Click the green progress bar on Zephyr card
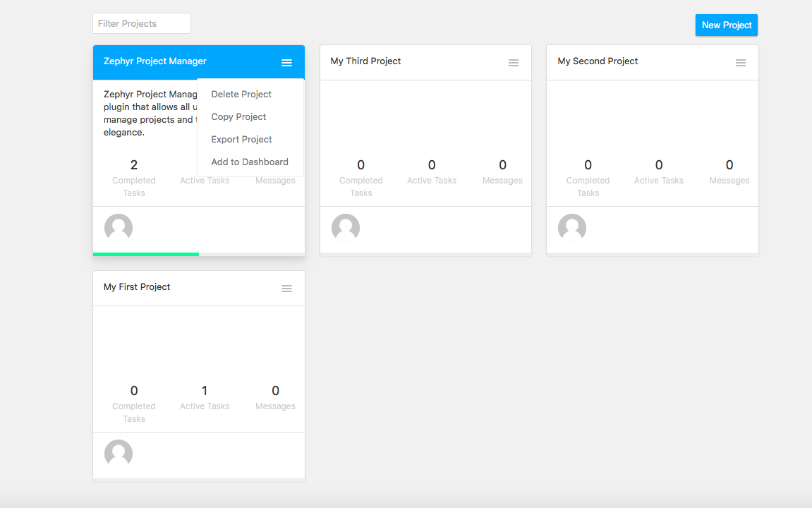812x508 pixels. (x=145, y=254)
